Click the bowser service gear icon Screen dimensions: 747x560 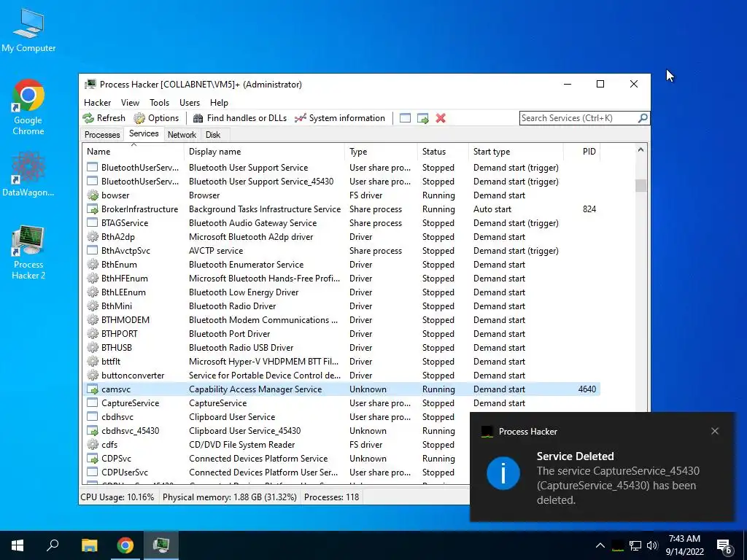(93, 195)
